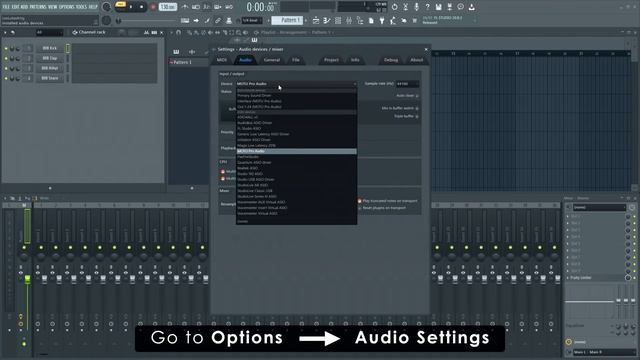Click the microphone audio recording icon

[416, 7]
